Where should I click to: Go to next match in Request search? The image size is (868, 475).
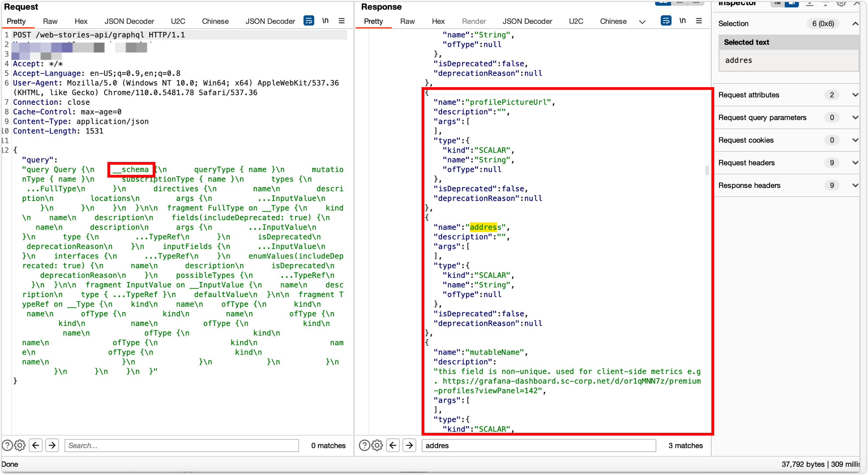click(52, 445)
